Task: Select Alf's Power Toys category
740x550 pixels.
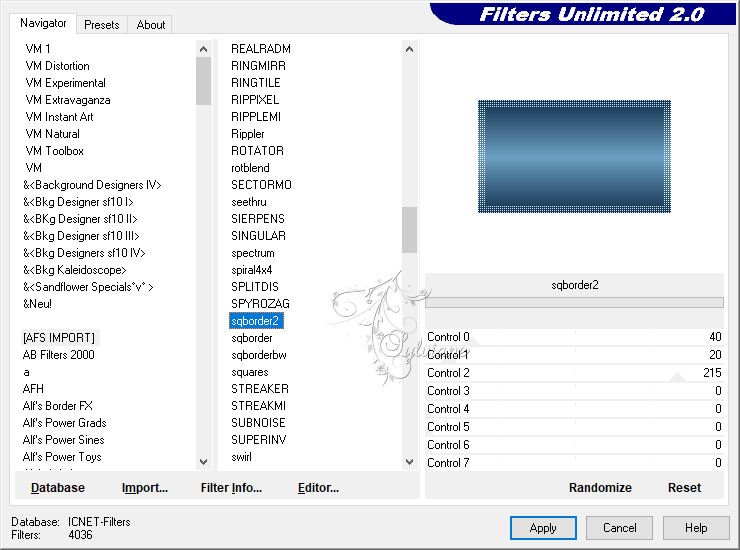Action: pyautogui.click(x=62, y=457)
